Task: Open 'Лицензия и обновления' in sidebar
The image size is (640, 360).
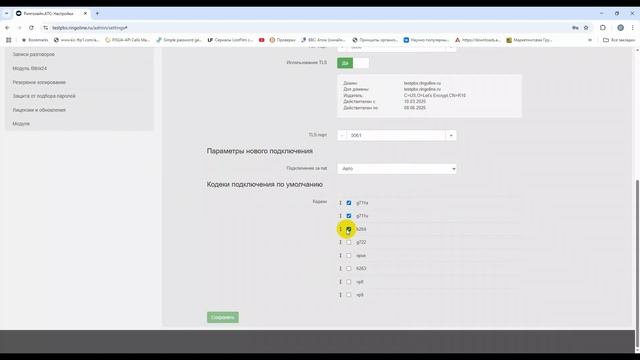Action: tap(39, 110)
